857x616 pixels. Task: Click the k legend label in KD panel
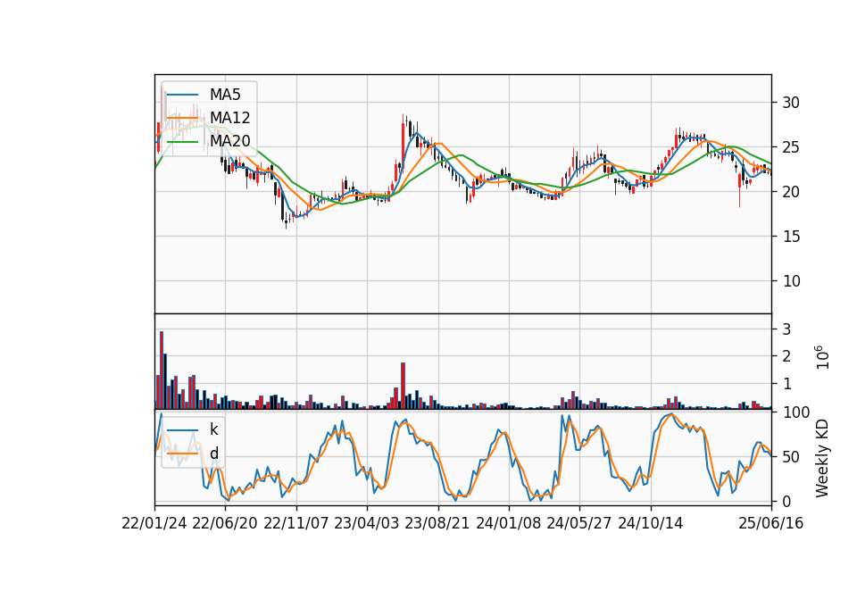213,429
